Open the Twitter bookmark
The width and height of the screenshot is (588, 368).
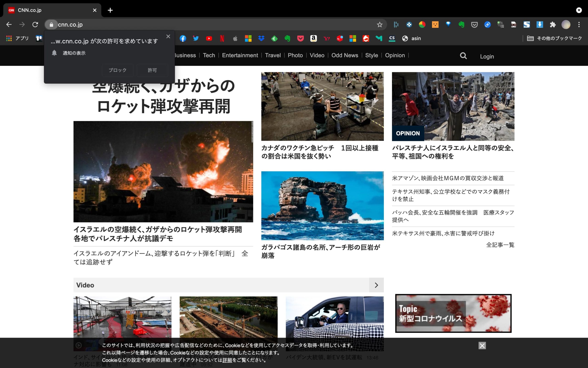[196, 38]
